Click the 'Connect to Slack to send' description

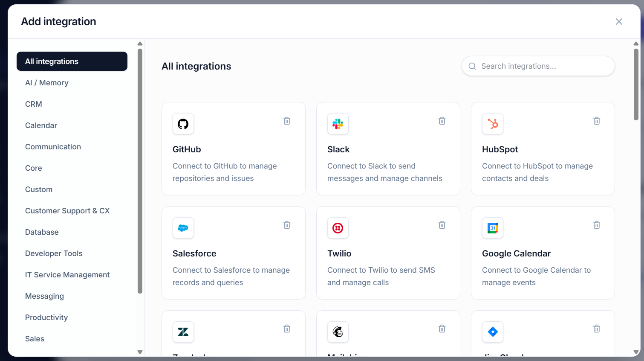(x=371, y=166)
